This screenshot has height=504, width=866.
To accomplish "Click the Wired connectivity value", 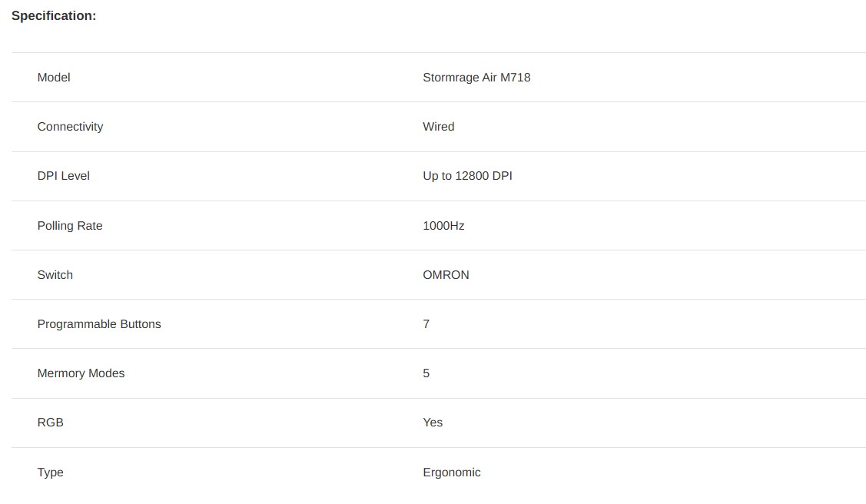I will 439,127.
